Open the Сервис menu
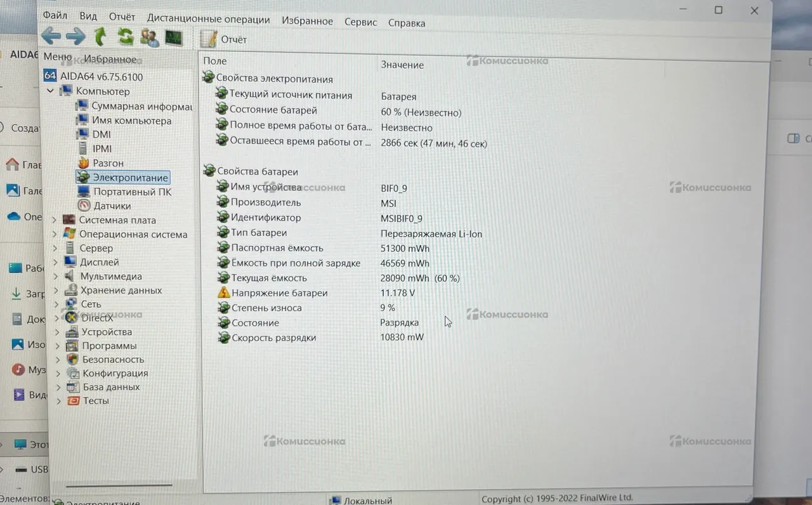Viewport: 812px width, 505px height. (360, 22)
